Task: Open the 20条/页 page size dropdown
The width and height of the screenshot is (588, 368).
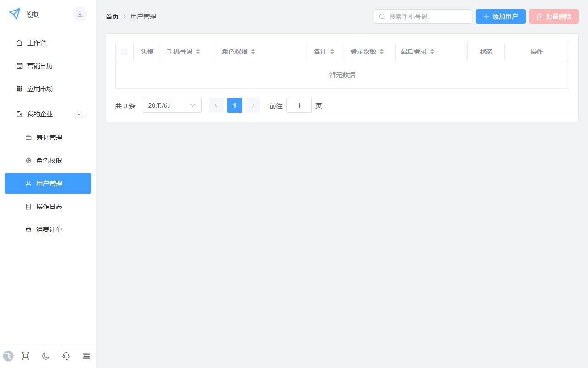Action: click(172, 105)
